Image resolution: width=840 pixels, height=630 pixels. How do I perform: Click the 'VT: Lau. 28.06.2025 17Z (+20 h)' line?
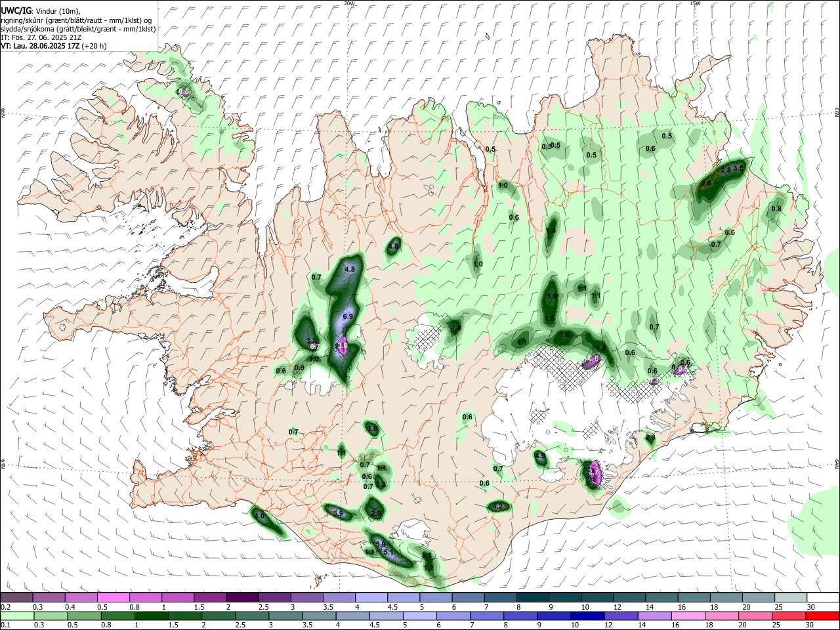(x=54, y=46)
